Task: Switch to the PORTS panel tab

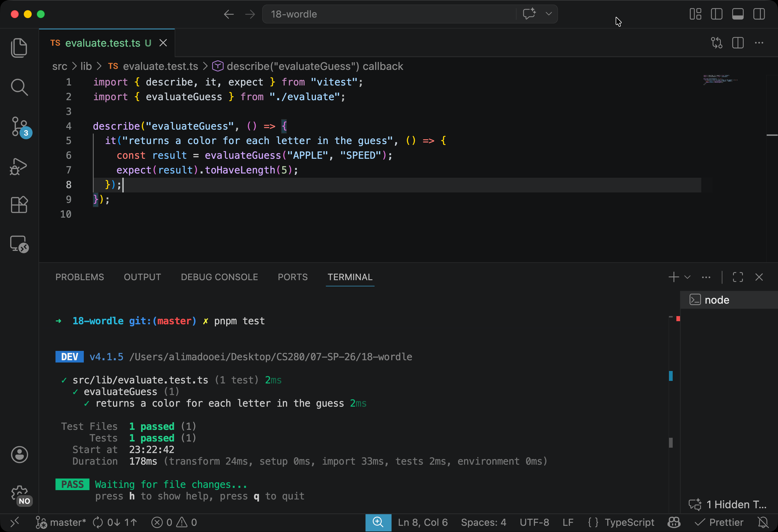Action: tap(292, 277)
